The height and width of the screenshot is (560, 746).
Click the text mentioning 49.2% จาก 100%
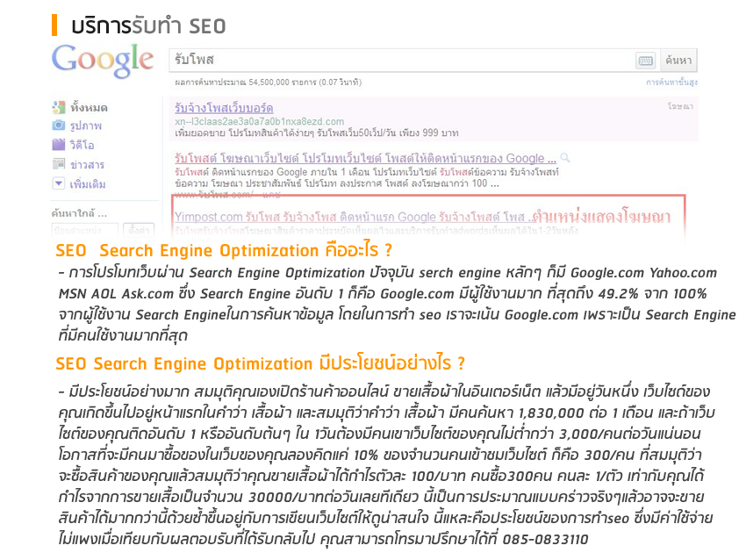652,293
